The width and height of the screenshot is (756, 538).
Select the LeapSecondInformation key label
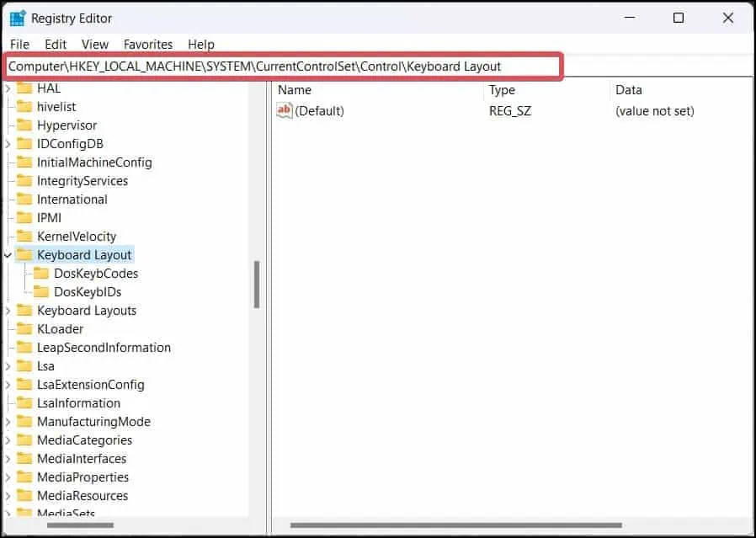[x=104, y=348]
